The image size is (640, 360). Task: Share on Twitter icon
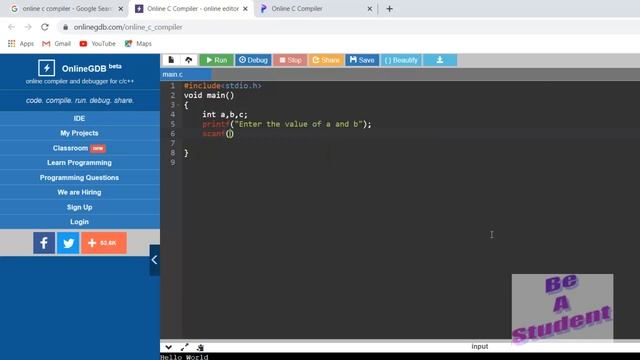[68, 243]
